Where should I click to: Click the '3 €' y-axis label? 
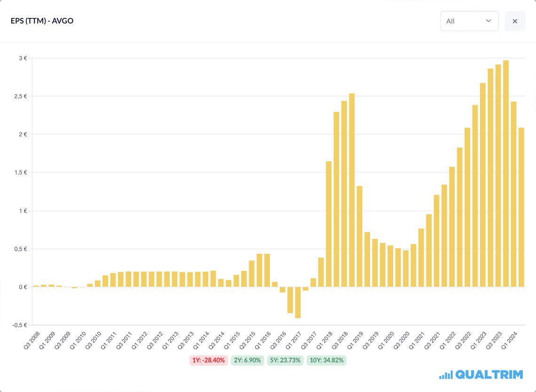pyautogui.click(x=22, y=58)
